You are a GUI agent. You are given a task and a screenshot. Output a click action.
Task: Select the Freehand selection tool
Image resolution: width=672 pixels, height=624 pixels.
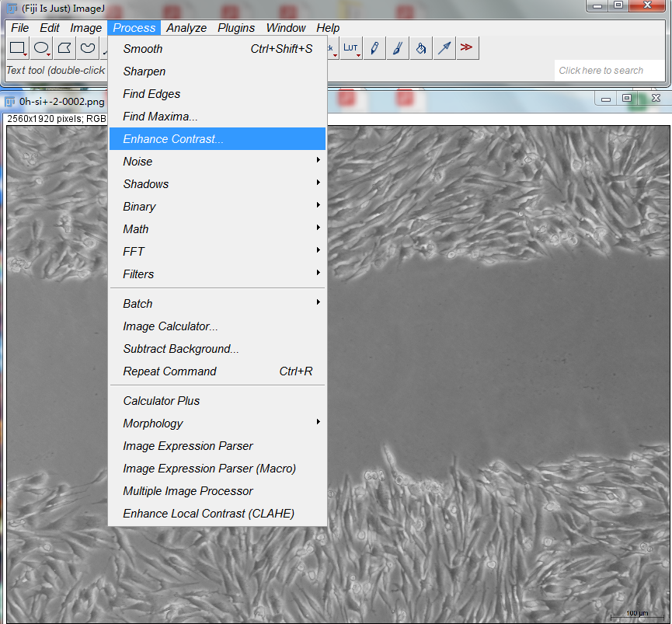88,48
